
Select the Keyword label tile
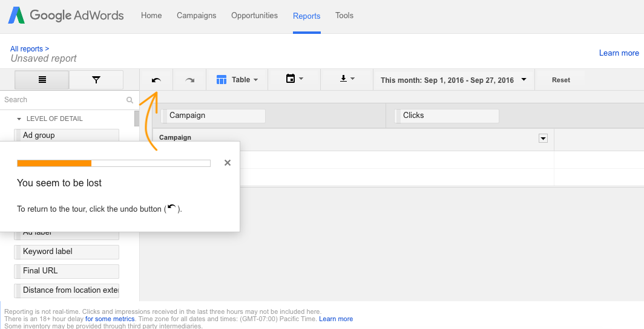click(x=67, y=252)
